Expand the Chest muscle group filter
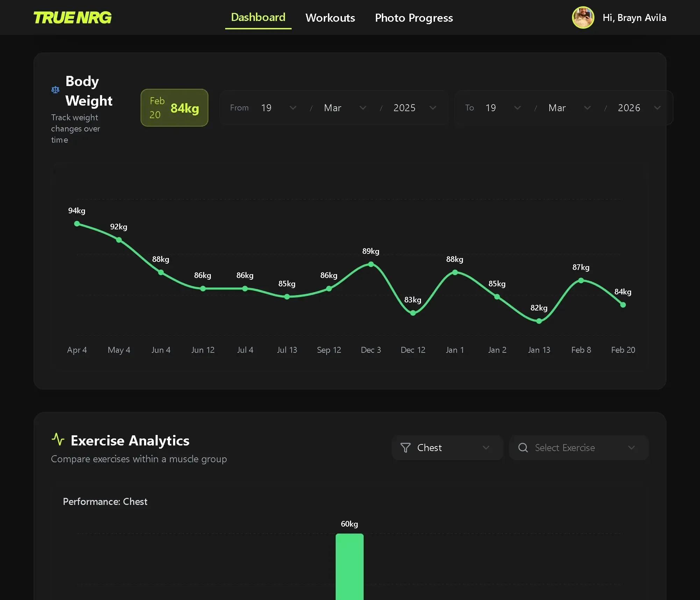This screenshot has width=700, height=600. click(x=447, y=448)
